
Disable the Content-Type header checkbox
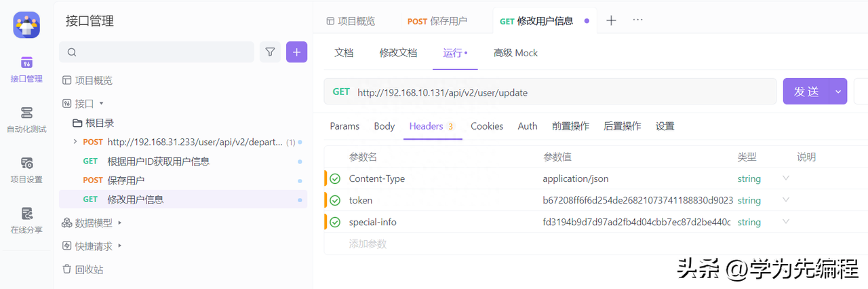pyautogui.click(x=335, y=179)
